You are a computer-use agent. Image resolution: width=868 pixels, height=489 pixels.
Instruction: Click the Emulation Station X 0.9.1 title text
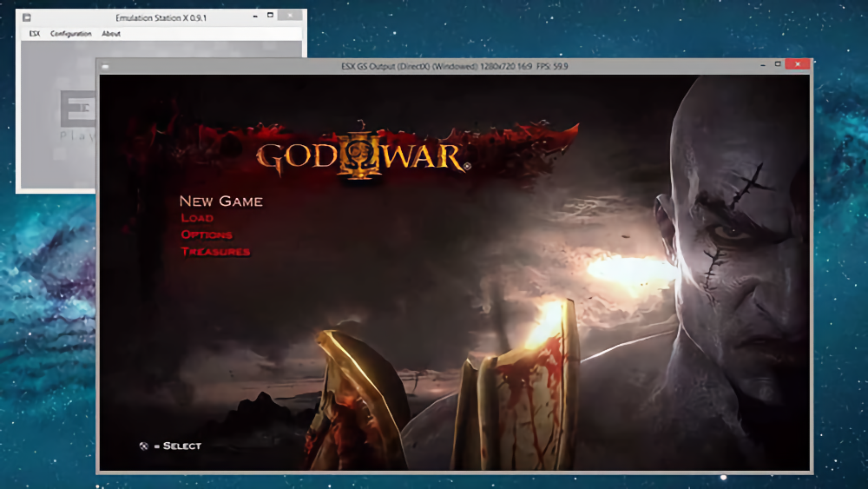[x=161, y=17]
